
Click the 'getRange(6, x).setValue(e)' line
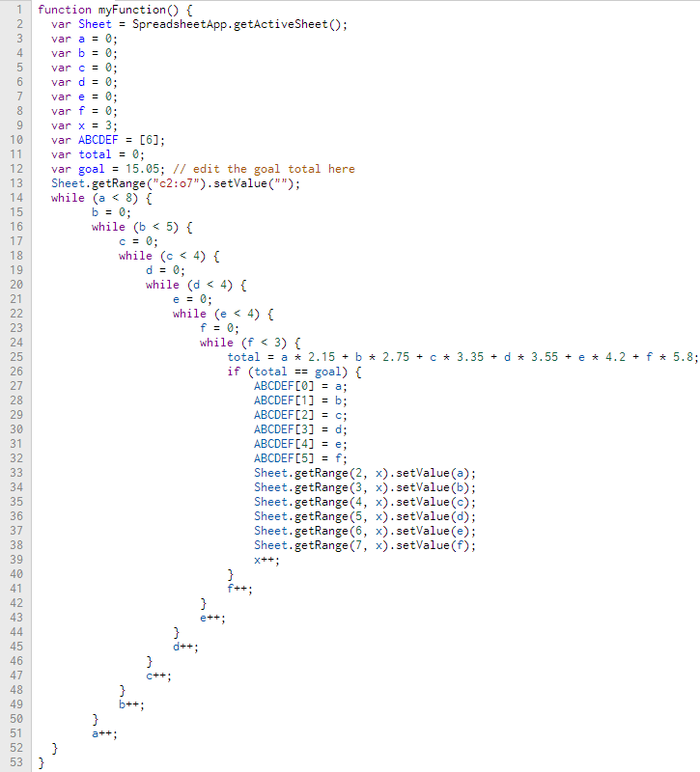coord(365,531)
